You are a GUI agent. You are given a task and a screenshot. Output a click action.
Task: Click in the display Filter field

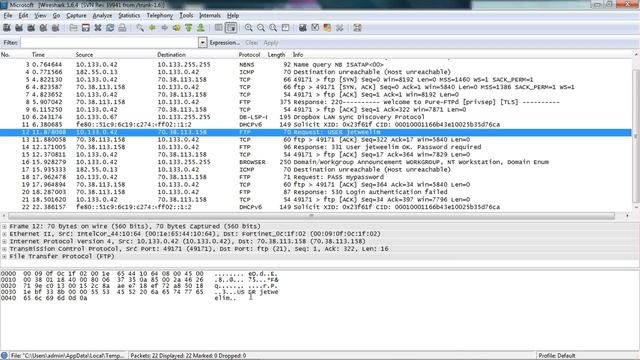point(109,42)
